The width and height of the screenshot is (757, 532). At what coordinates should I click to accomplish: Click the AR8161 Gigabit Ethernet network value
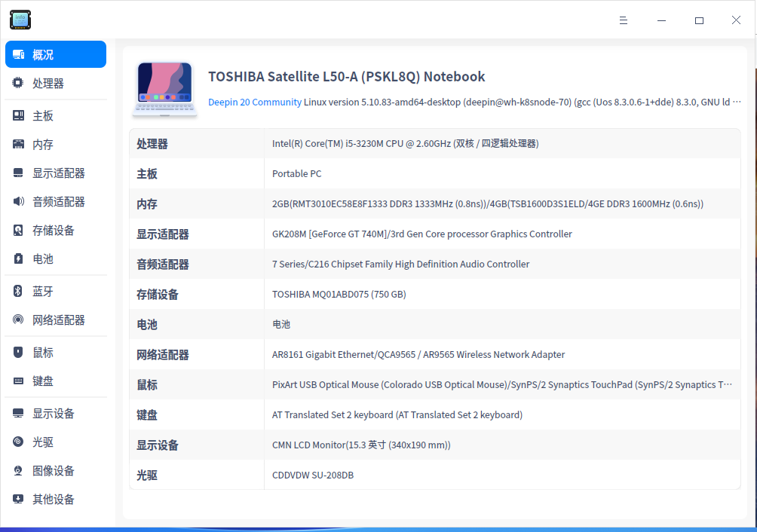click(418, 354)
